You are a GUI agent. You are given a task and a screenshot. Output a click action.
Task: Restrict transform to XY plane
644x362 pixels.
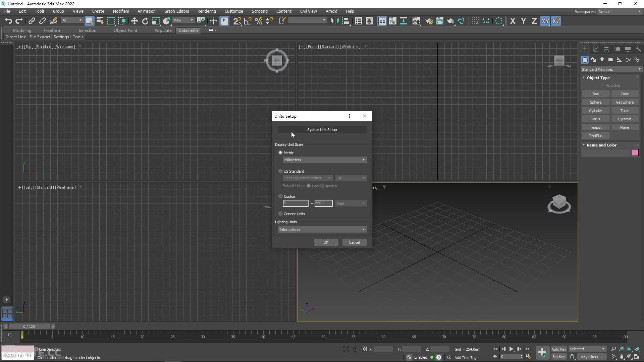(x=545, y=21)
